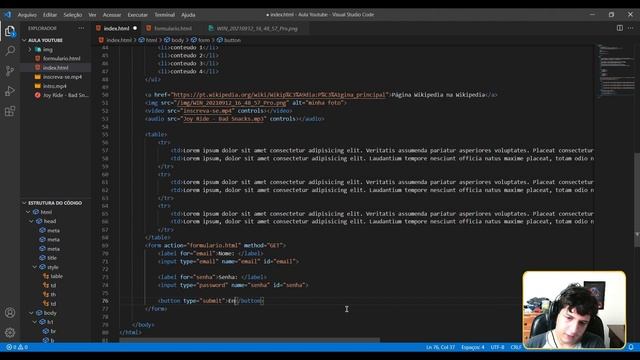Click the notifications bell in status bar
The image size is (640, 360).
pos(631,347)
